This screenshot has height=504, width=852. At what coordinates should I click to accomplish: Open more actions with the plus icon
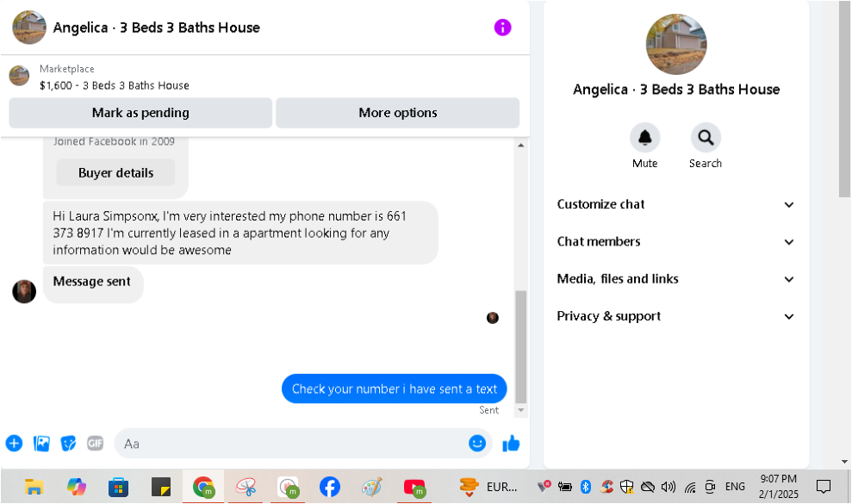point(14,444)
